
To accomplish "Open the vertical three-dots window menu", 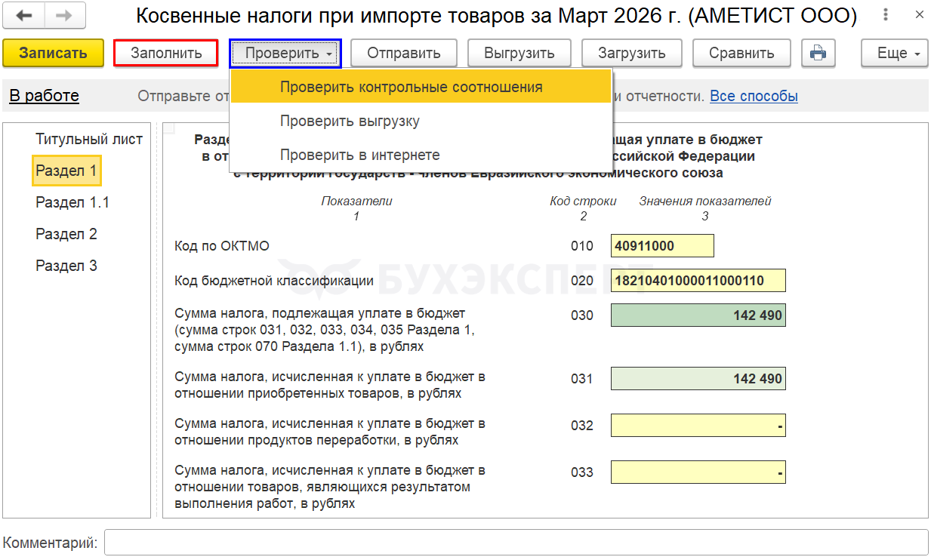I will [x=886, y=15].
